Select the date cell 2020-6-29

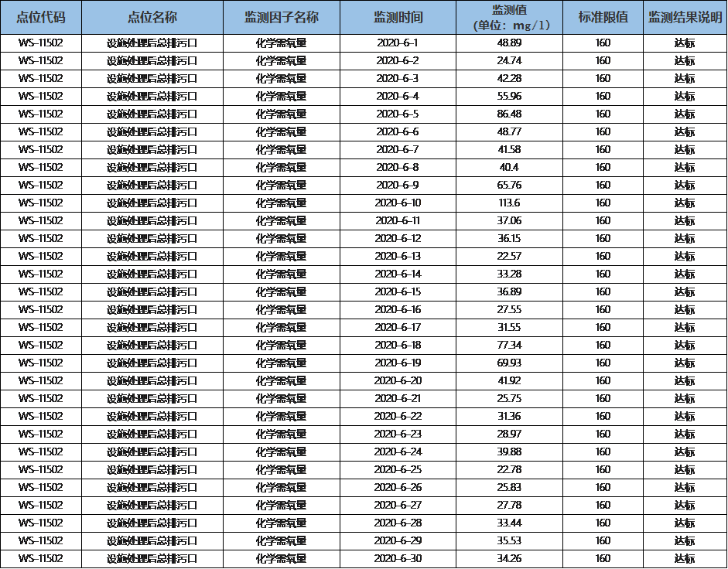398,540
